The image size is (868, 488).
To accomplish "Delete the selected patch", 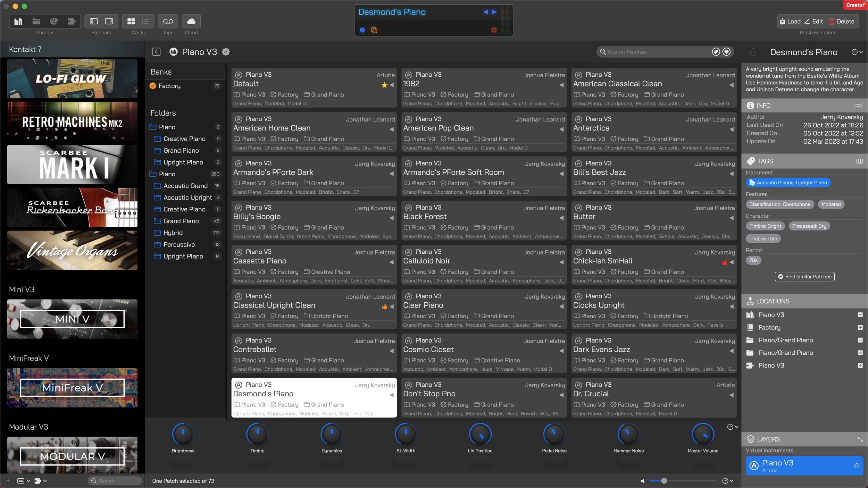I will 842,22.
